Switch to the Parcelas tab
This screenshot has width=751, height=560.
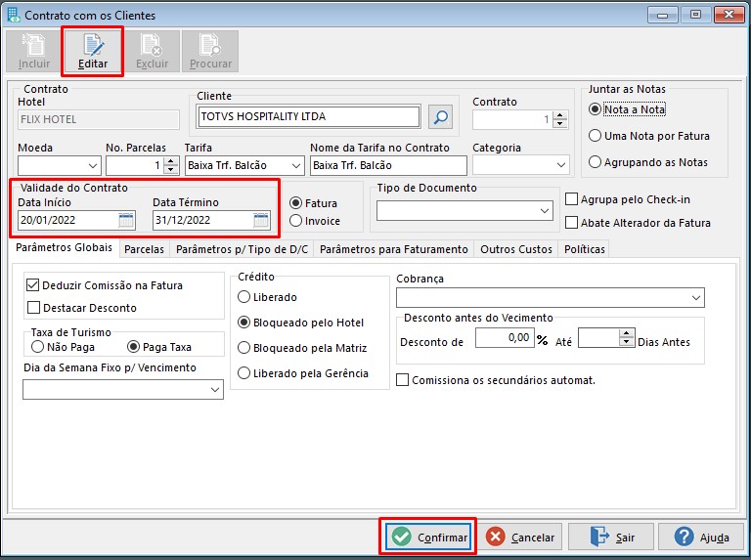pyautogui.click(x=144, y=249)
